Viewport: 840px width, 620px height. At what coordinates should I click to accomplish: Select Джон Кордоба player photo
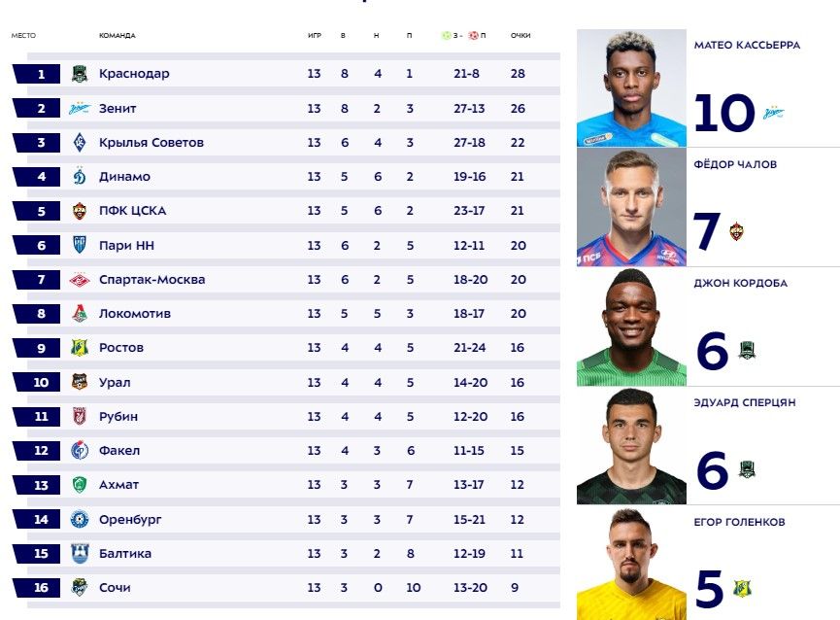pos(631,327)
